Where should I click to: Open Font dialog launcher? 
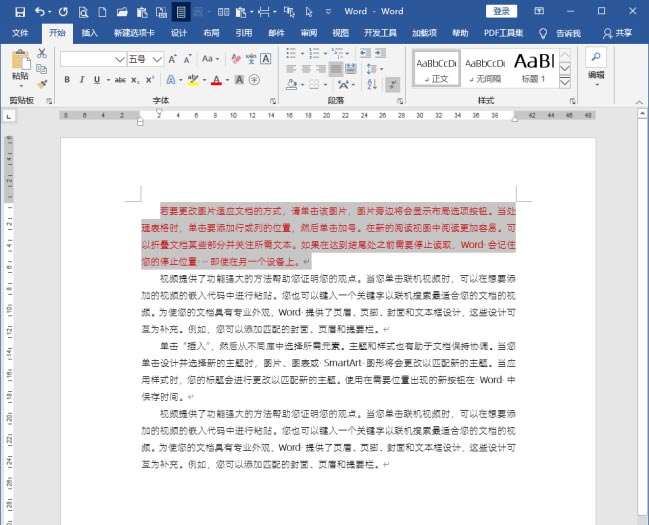[x=273, y=101]
